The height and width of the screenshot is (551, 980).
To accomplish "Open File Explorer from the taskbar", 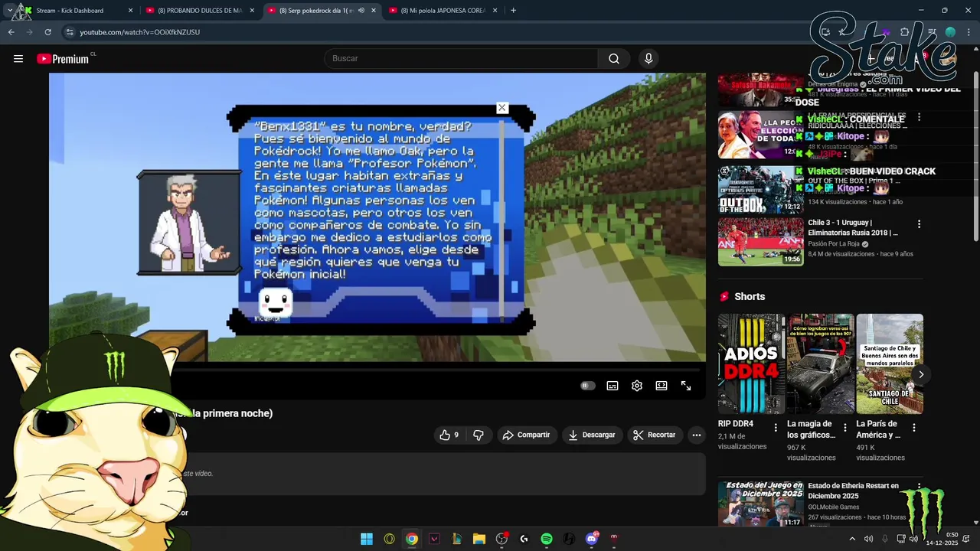I will (x=479, y=539).
